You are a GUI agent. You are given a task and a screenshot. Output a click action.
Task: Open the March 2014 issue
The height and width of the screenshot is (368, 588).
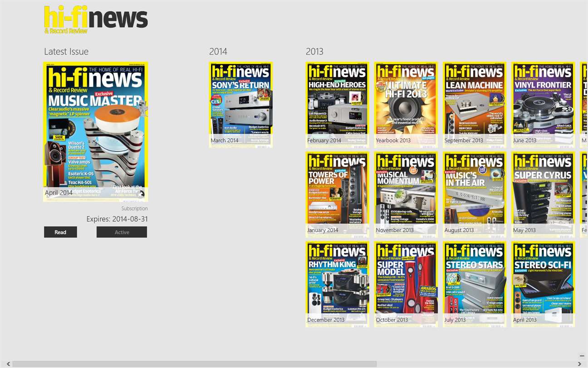tap(240, 104)
